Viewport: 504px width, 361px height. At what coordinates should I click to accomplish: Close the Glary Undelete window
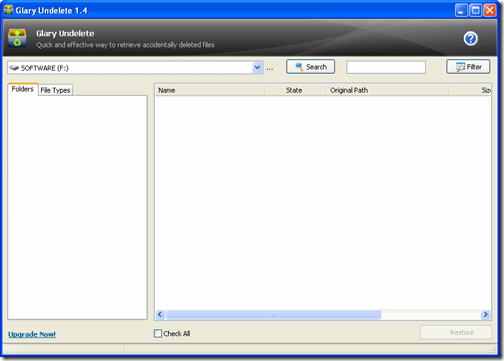pyautogui.click(x=490, y=10)
